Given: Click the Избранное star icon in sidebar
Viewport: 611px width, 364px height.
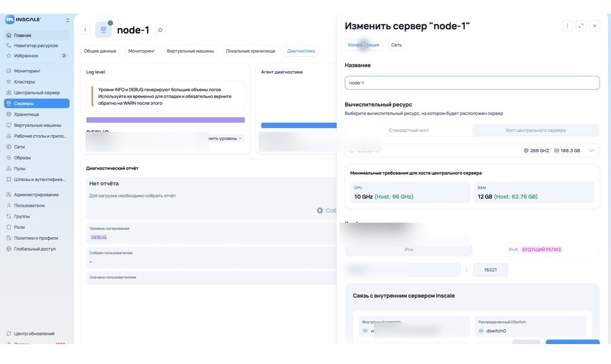Looking at the screenshot, I should 9,56.
